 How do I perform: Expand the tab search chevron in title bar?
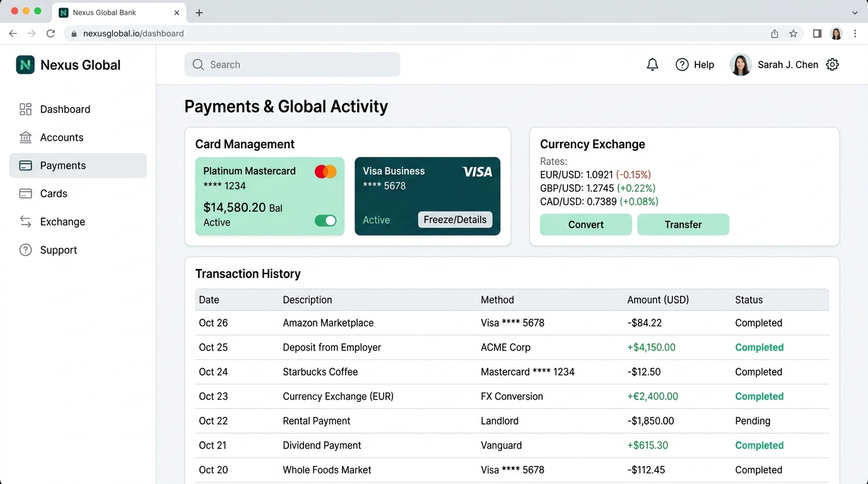tap(855, 13)
